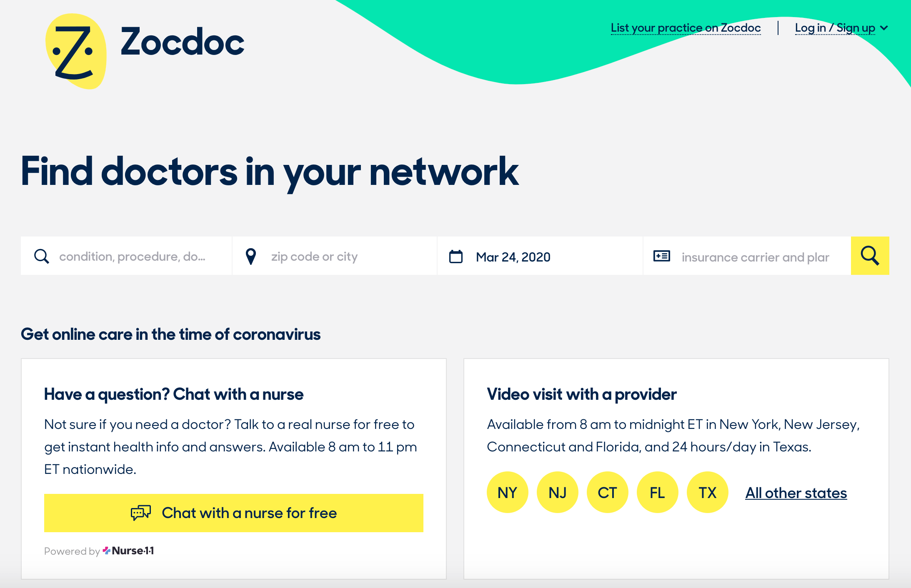The width and height of the screenshot is (911, 588).
Task: Focus the condition, procedure, doctor search field
Action: [126, 256]
